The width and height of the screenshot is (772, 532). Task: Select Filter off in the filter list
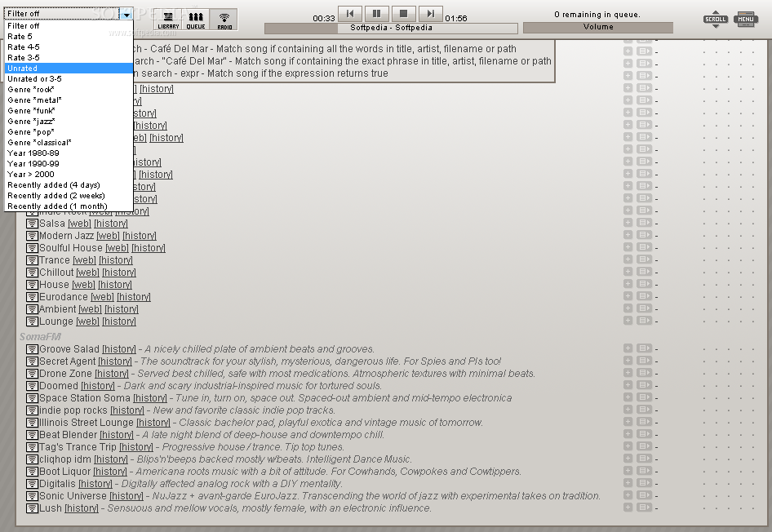click(x=69, y=25)
